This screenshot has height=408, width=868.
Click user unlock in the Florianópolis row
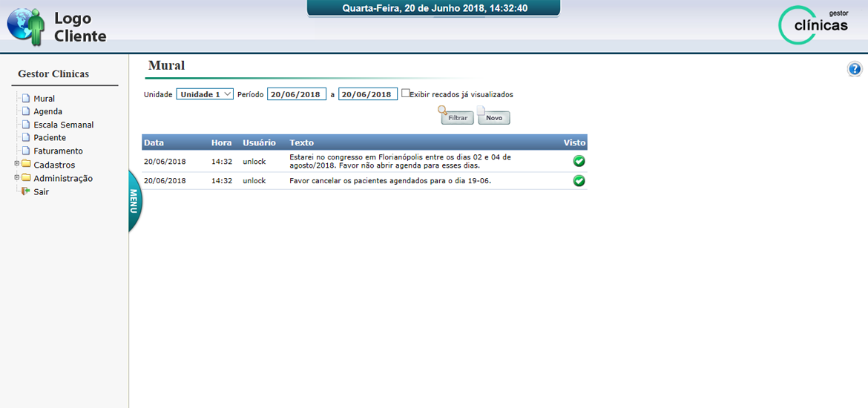(254, 161)
